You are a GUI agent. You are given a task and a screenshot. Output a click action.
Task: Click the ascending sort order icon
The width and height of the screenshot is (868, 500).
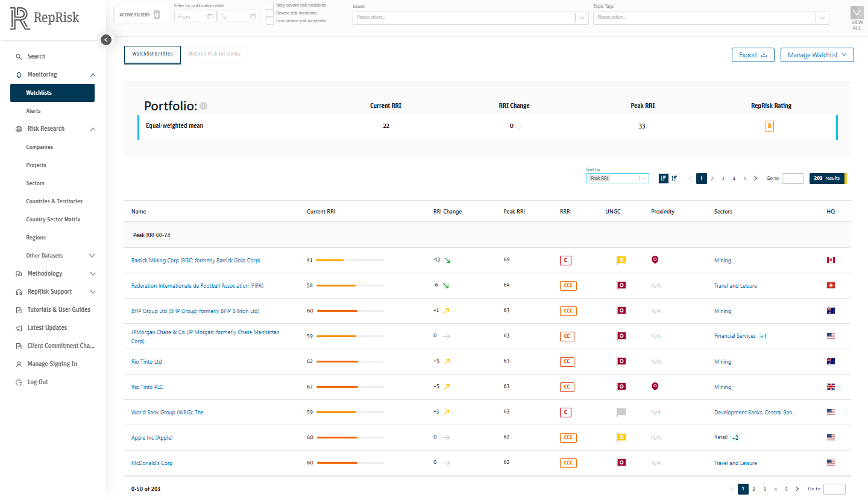[675, 178]
